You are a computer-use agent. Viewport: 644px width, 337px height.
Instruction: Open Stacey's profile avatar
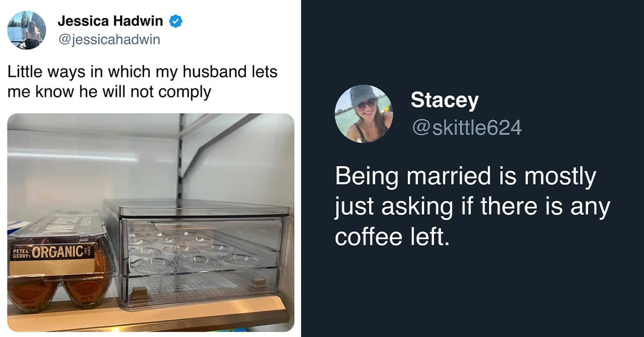(x=363, y=113)
